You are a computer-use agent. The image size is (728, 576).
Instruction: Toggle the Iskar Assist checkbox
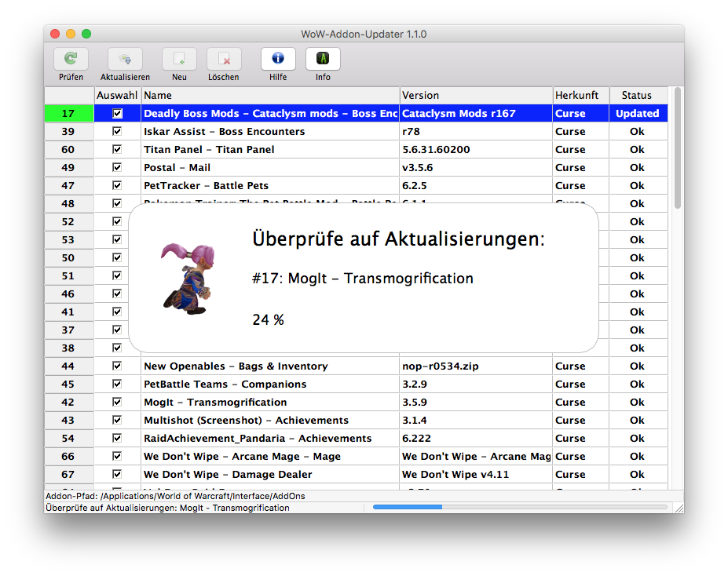pyautogui.click(x=117, y=131)
